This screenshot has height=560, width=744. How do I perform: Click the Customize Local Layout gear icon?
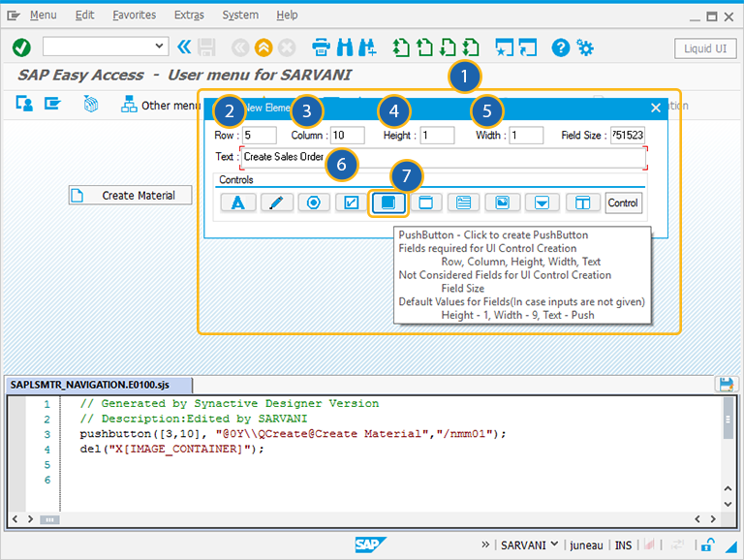point(585,47)
